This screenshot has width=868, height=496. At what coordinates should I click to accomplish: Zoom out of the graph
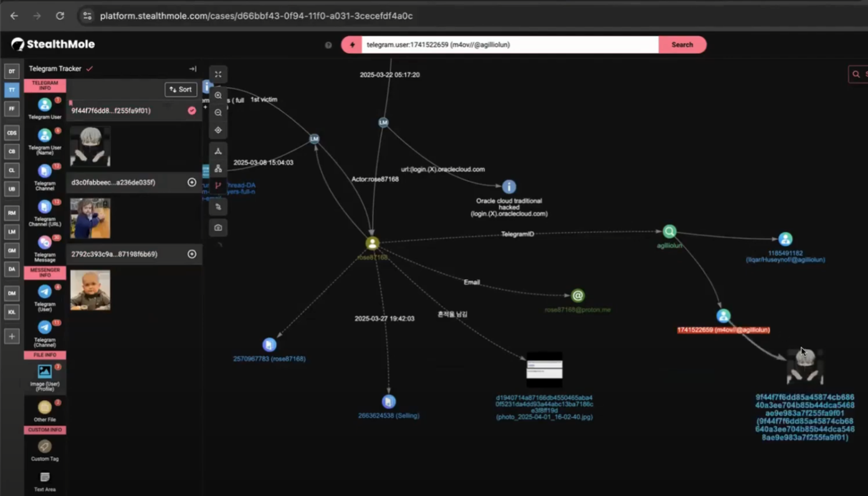click(x=218, y=113)
